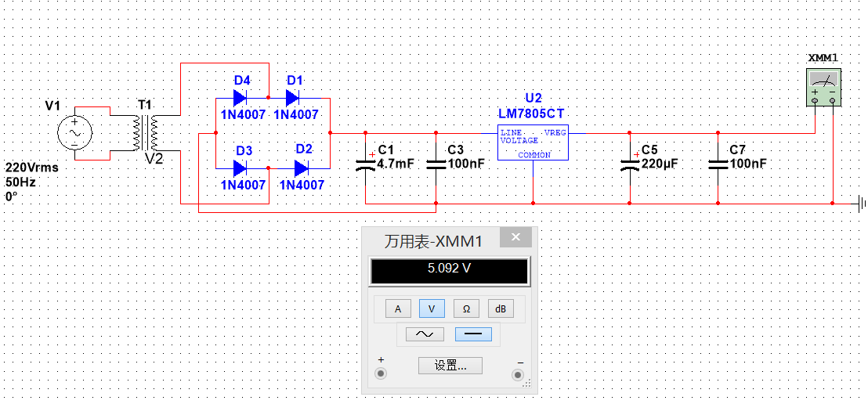
Task: Switch multimeter to ohmmeter mode Ω
Action: pos(466,308)
